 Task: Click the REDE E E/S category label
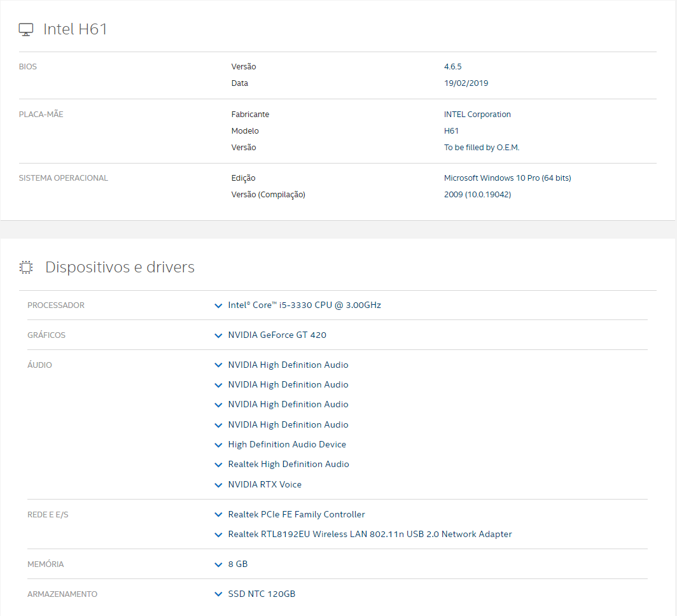coord(48,515)
